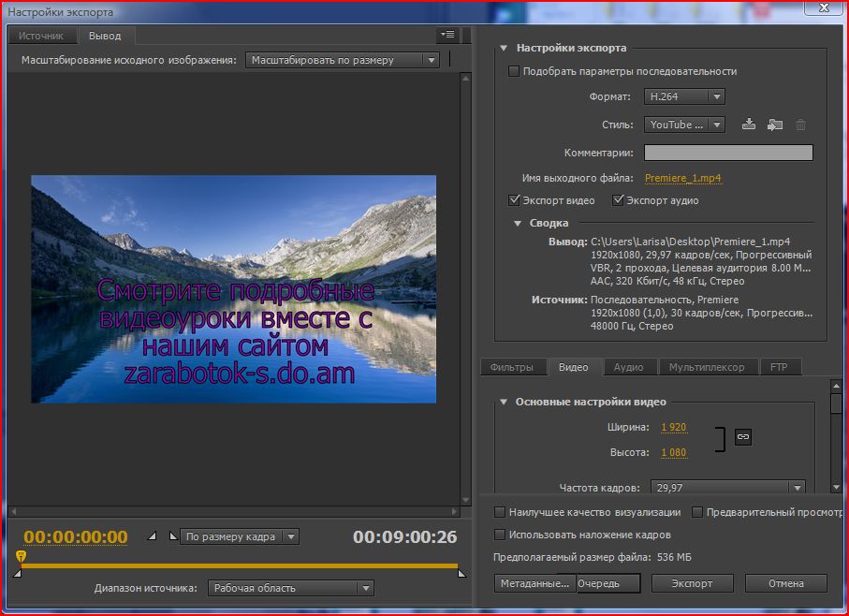The image size is (849, 616).
Task: Enable Наилучшее качество визуализации checkbox
Action: pyautogui.click(x=500, y=512)
